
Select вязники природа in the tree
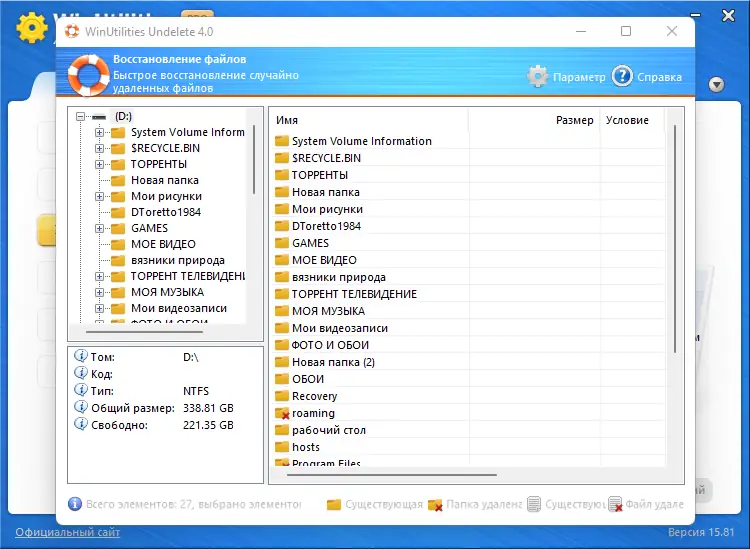(177, 260)
